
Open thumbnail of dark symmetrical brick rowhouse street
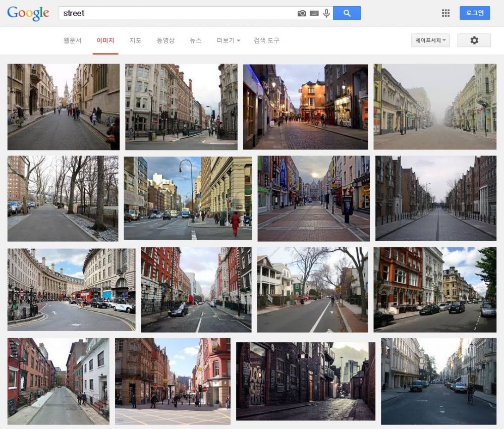pyautogui.click(x=436, y=198)
